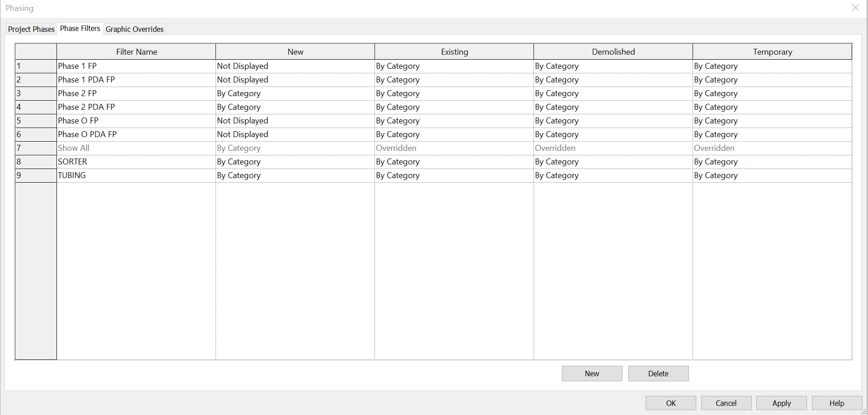This screenshot has height=415, width=868.
Task: Apply the phase filter changes
Action: pos(781,403)
